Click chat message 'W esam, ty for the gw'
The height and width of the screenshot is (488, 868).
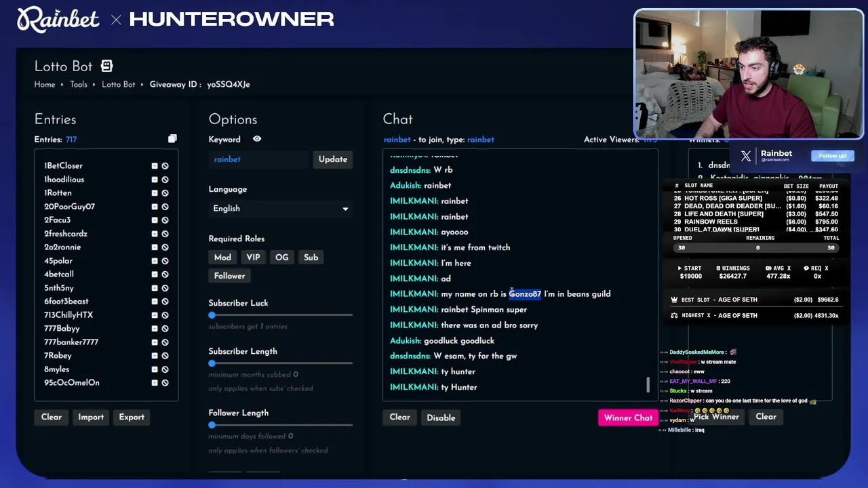475,356
